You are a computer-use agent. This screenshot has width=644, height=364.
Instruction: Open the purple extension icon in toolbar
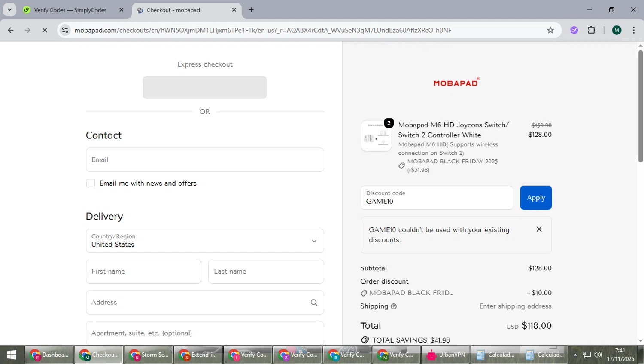click(x=574, y=30)
